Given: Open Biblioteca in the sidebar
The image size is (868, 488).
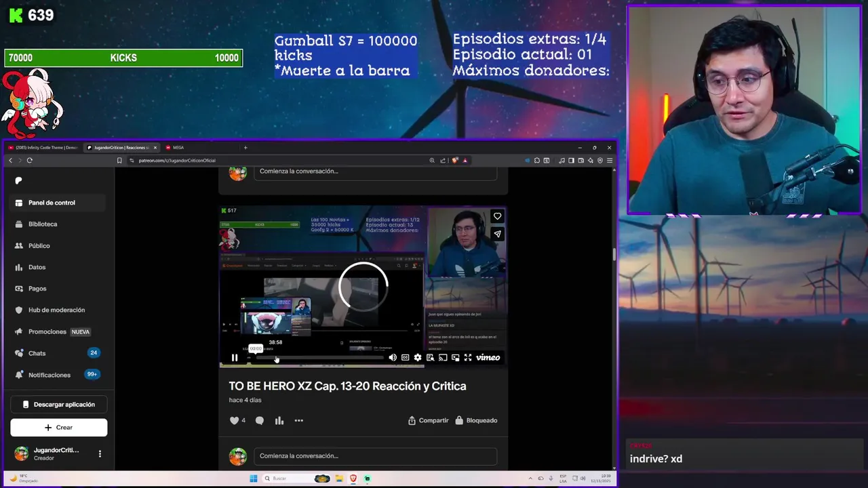Looking at the screenshot, I should click(58, 224).
